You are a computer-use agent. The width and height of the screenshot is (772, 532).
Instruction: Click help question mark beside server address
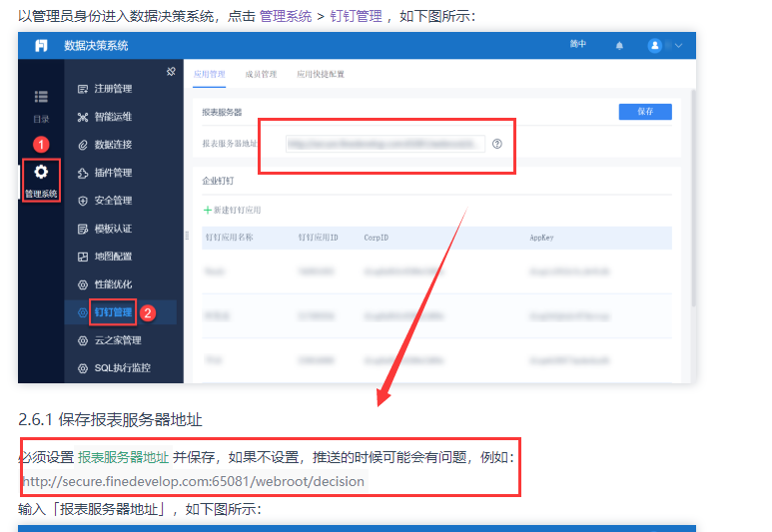[497, 144]
